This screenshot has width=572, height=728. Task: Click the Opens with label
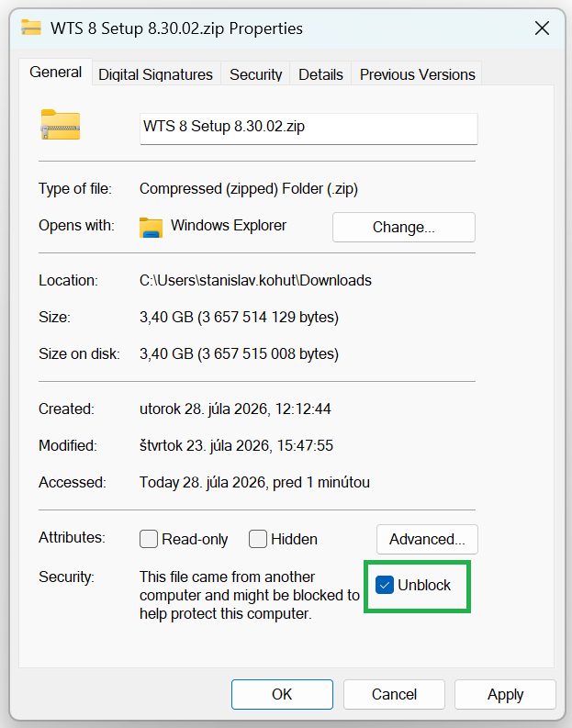(x=76, y=226)
